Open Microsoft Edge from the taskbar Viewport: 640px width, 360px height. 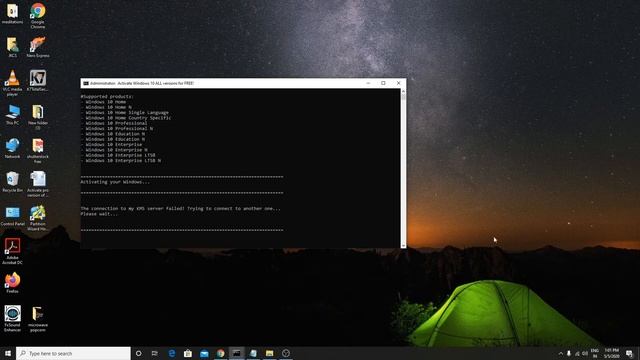(x=171, y=353)
